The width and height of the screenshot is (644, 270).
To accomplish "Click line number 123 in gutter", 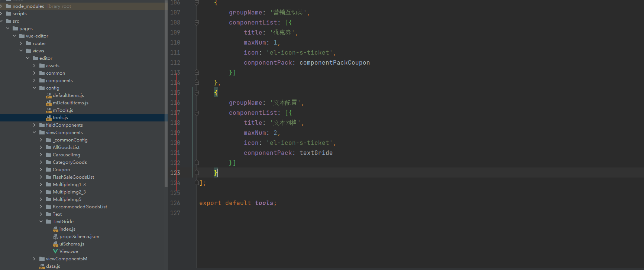I will (x=175, y=173).
